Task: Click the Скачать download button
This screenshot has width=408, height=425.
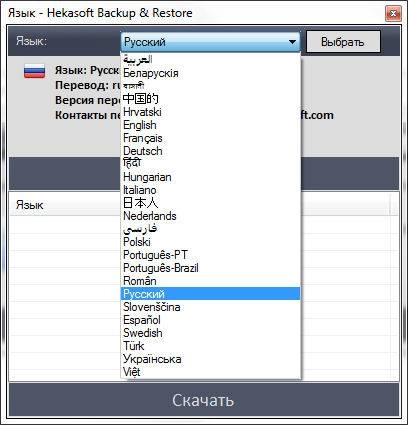Action: 203,400
